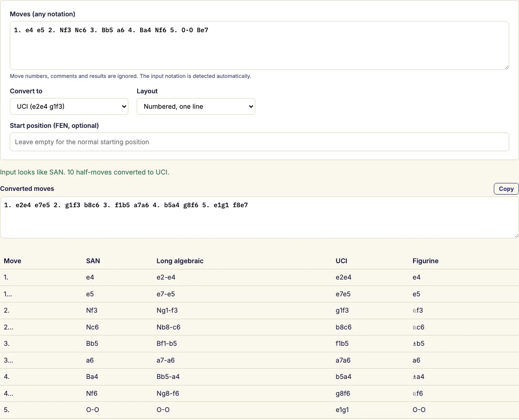
Task: Click the 'Nb8-c6' long algebraic cell
Action: (168, 327)
